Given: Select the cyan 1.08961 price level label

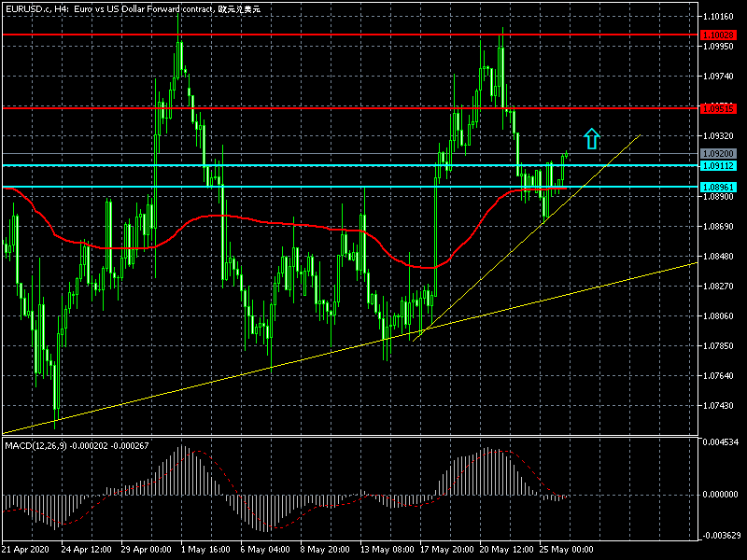Looking at the screenshot, I should [x=718, y=188].
